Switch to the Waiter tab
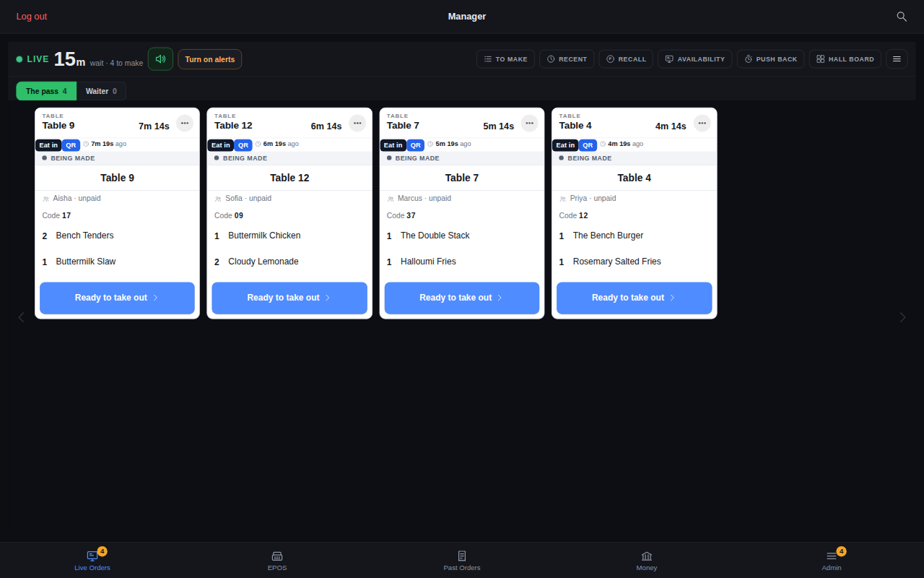Viewport: 924px width, 578px height. [101, 91]
